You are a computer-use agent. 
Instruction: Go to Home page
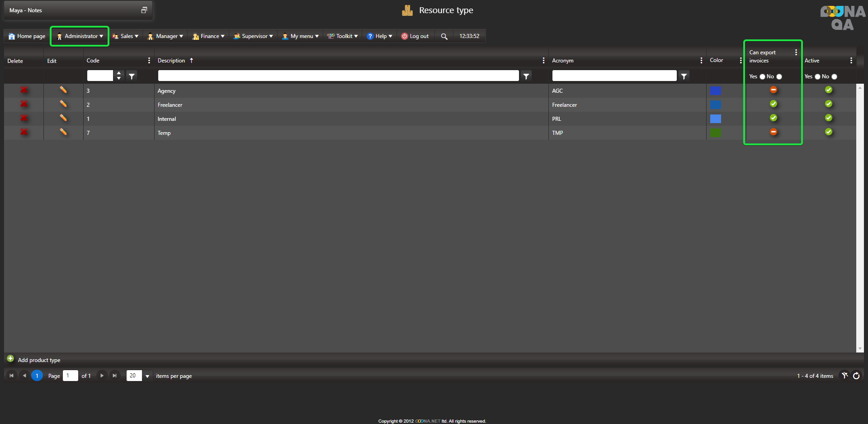click(x=27, y=36)
